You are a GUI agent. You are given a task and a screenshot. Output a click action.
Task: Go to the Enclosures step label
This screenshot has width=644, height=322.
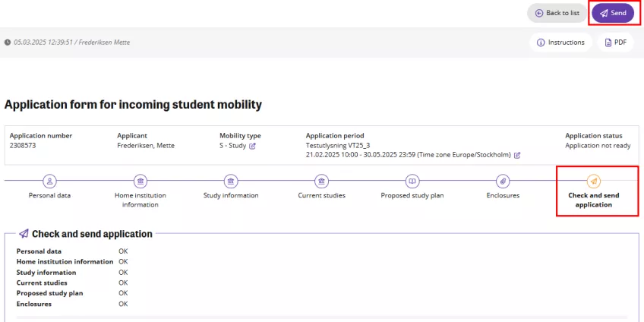point(502,196)
